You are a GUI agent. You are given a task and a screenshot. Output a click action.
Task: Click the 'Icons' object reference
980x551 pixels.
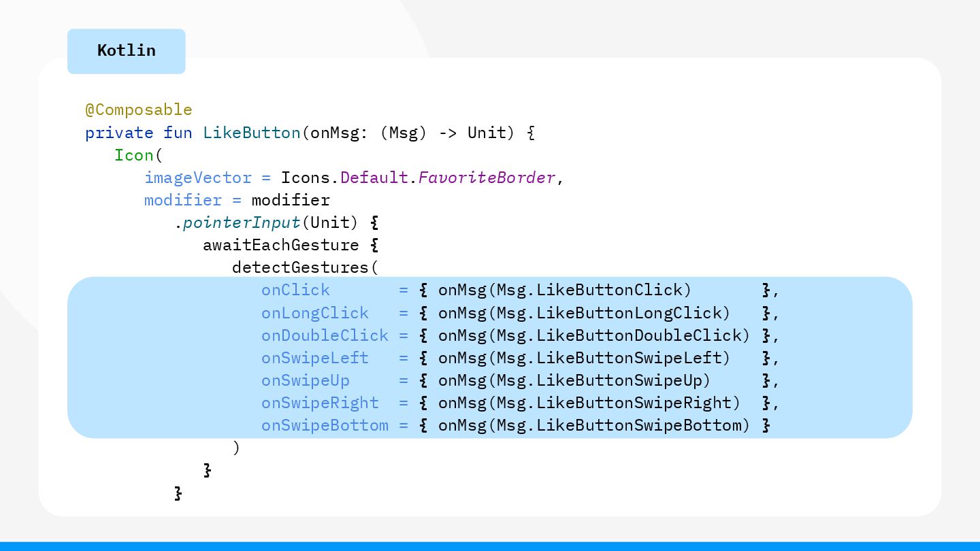306,178
